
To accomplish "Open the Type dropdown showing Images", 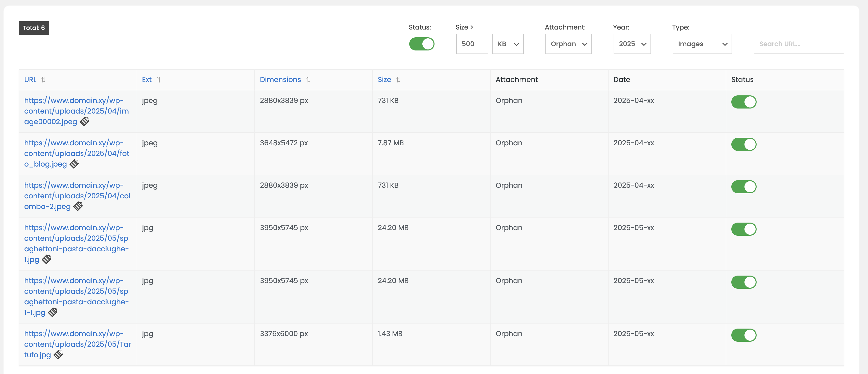I will pos(702,44).
